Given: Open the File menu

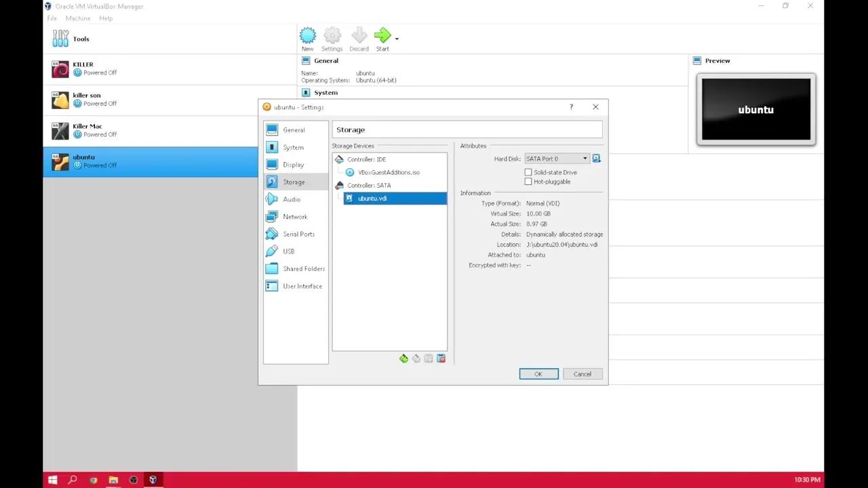Looking at the screenshot, I should pyautogui.click(x=52, y=18).
